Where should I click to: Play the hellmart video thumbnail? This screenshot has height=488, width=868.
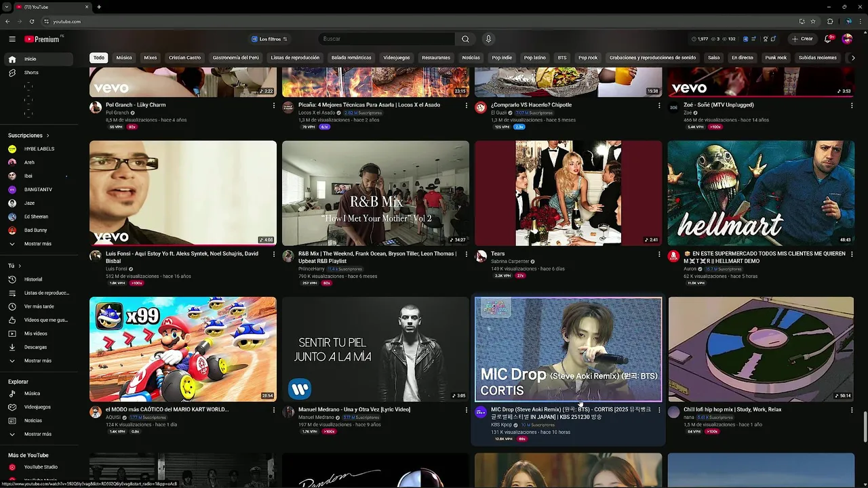tap(761, 193)
